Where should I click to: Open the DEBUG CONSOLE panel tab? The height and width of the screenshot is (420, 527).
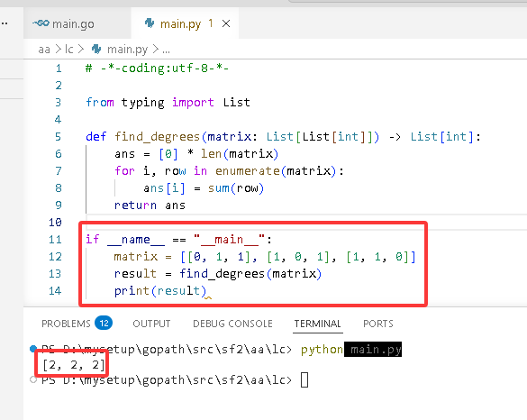point(232,324)
